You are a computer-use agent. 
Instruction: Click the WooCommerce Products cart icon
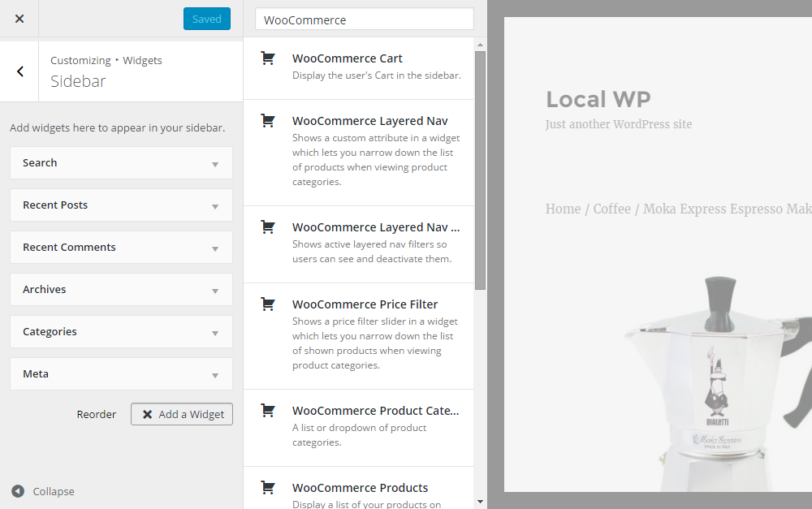(268, 486)
